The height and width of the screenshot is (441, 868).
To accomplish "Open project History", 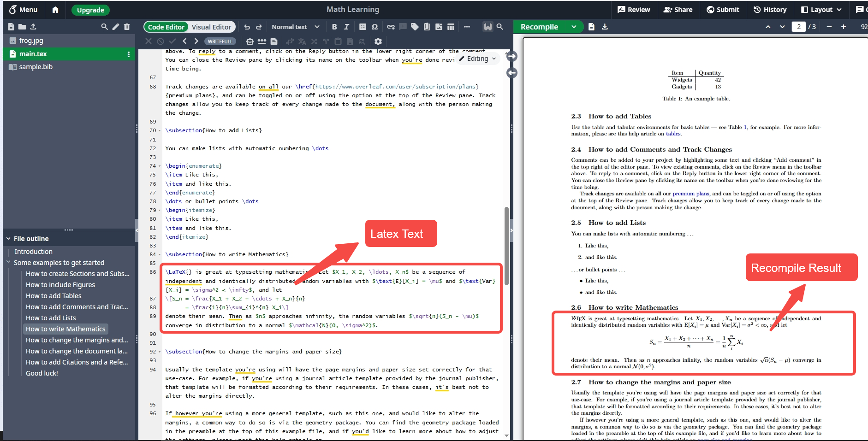I will (770, 10).
